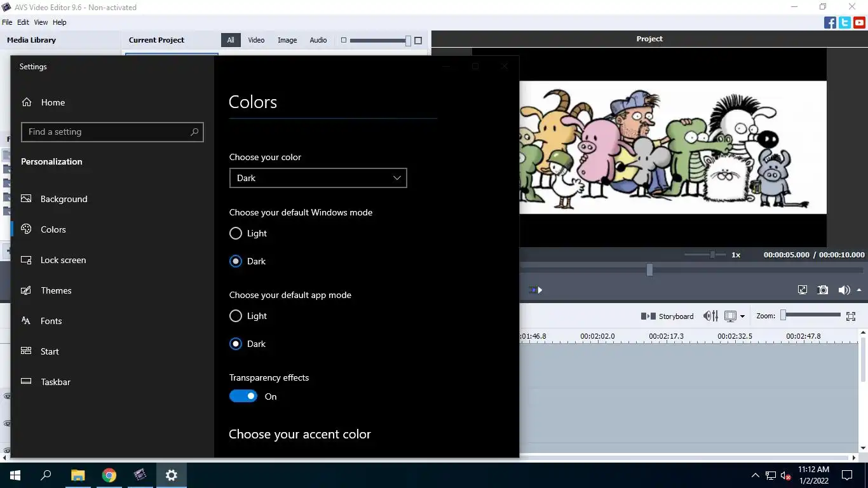The image size is (868, 488).
Task: Open the notification center icon
Action: 847,475
